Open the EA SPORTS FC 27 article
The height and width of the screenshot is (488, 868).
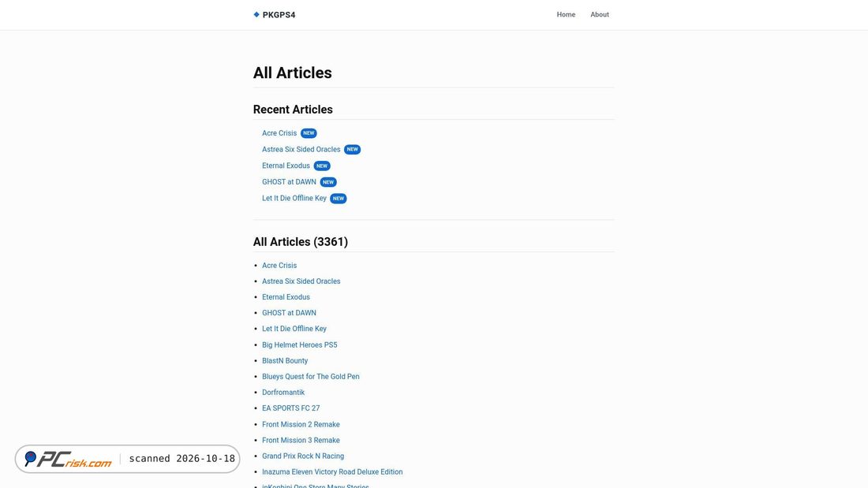click(290, 408)
